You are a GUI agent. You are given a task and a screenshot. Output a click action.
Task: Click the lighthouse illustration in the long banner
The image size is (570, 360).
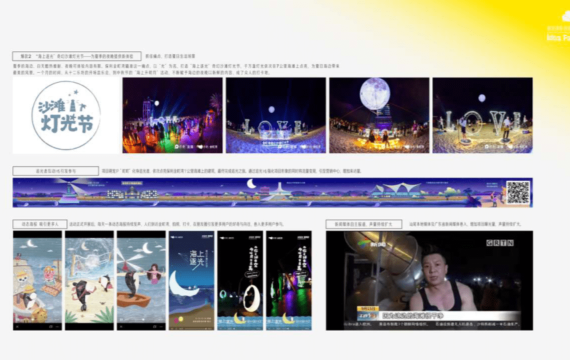(x=69, y=191)
